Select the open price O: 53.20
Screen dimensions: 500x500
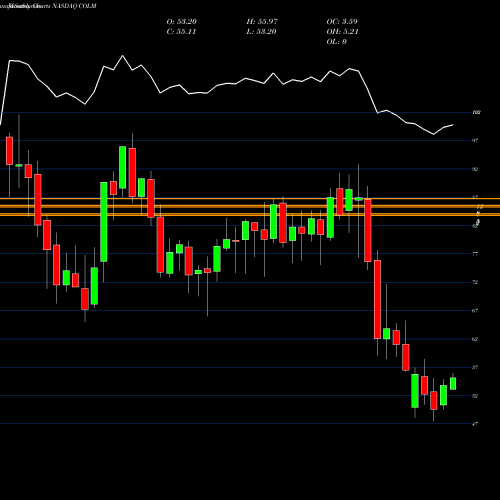tap(182, 21)
